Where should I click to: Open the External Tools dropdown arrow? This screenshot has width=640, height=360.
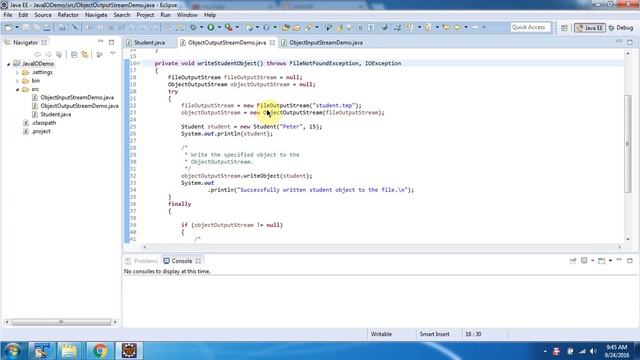(x=237, y=27)
